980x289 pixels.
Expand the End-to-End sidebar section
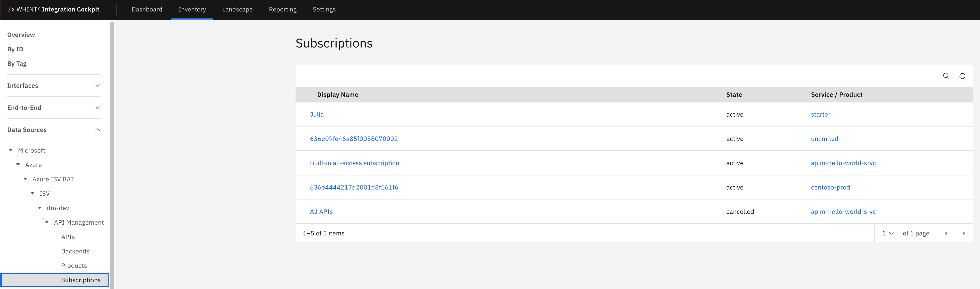(x=98, y=108)
